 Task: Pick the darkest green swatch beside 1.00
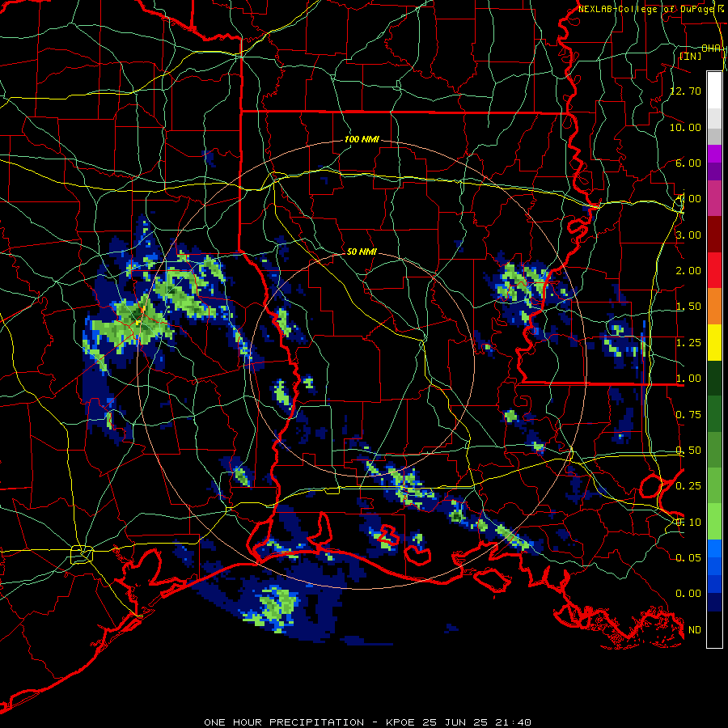point(714,379)
